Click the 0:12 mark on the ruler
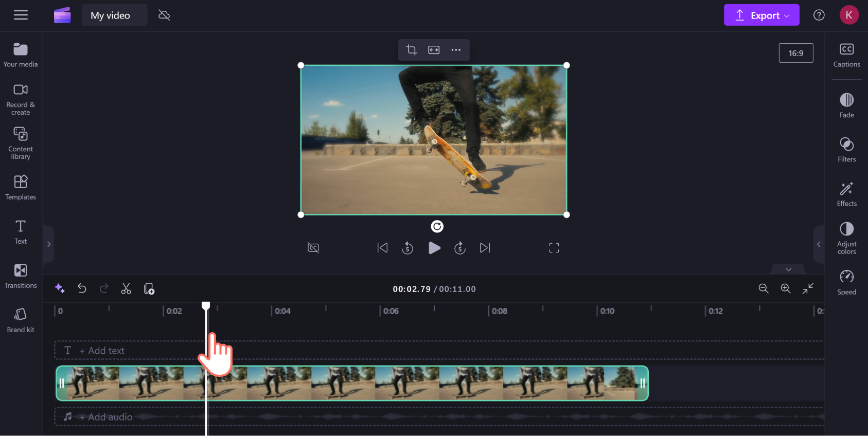Image resolution: width=868 pixels, height=436 pixels. tap(716, 311)
